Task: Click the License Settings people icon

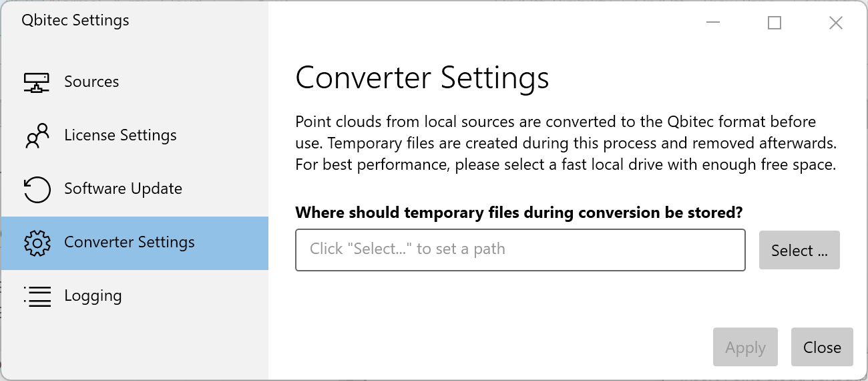Action: coord(37,136)
